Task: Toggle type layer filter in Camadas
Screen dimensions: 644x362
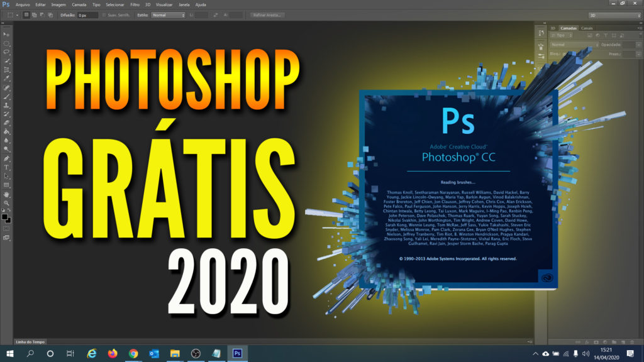Action: (x=606, y=36)
